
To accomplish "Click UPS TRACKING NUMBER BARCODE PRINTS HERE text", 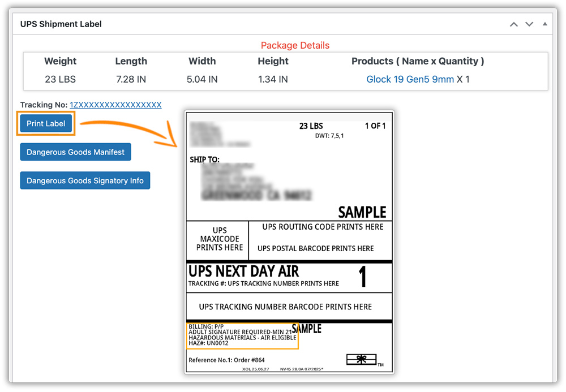I will pos(285,307).
